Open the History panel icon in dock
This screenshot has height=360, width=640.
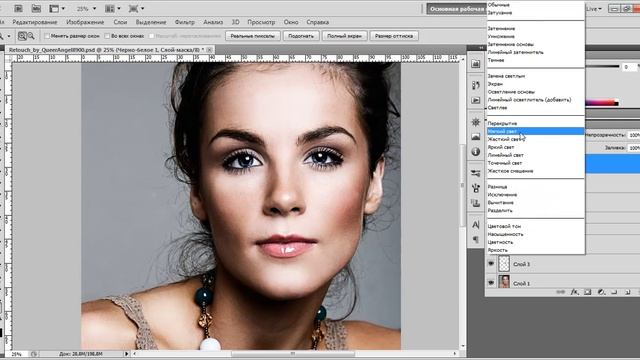coord(476,85)
